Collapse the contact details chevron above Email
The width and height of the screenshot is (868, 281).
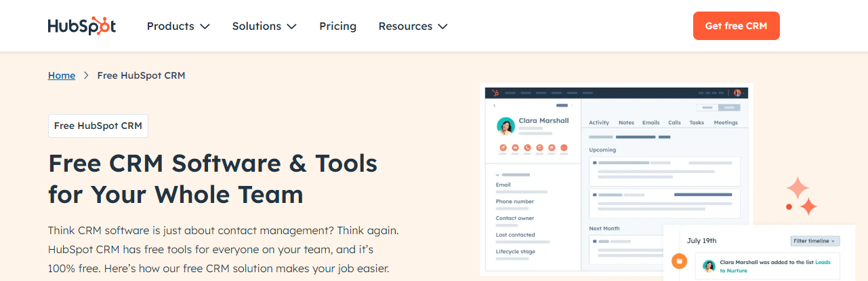[x=497, y=175]
